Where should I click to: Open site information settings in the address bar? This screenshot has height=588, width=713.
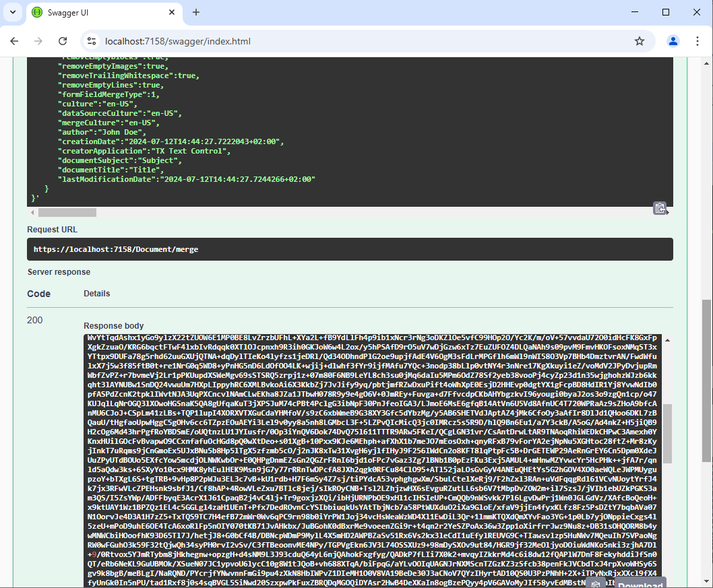pyautogui.click(x=91, y=41)
